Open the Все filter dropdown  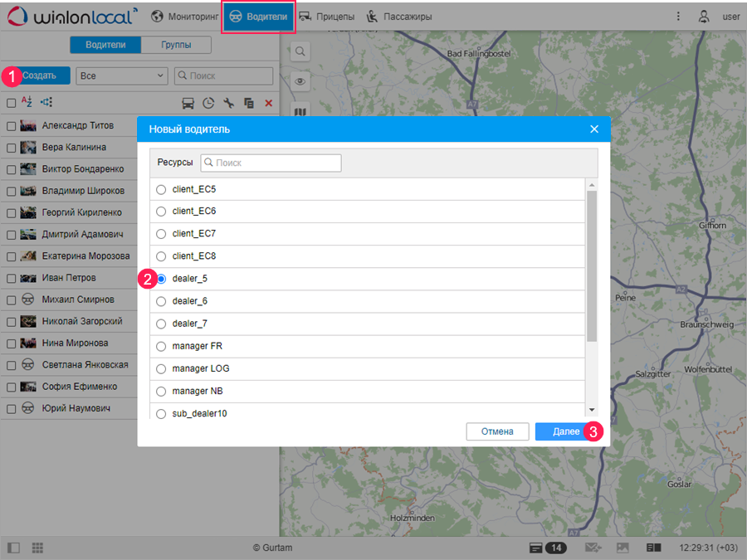point(122,76)
